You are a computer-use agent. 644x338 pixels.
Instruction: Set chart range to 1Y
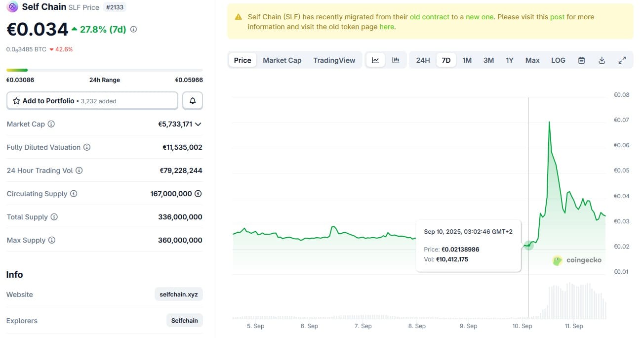pos(510,60)
